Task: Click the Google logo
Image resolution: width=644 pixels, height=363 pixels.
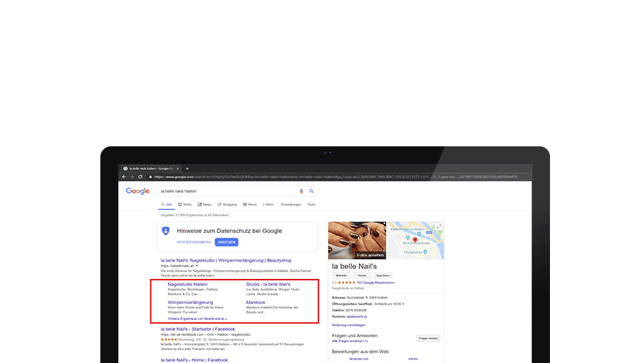Action: tap(137, 191)
